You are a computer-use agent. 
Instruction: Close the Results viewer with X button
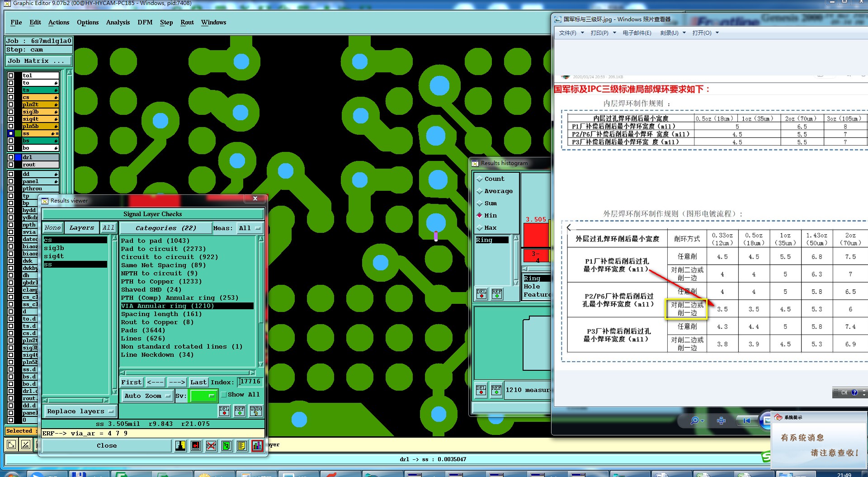[255, 198]
